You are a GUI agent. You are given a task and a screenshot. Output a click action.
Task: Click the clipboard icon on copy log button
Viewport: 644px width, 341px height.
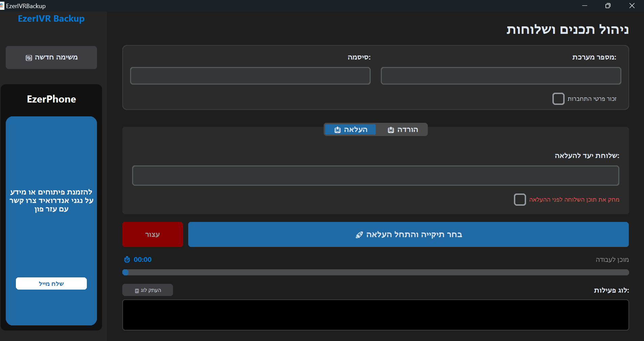pyautogui.click(x=137, y=291)
